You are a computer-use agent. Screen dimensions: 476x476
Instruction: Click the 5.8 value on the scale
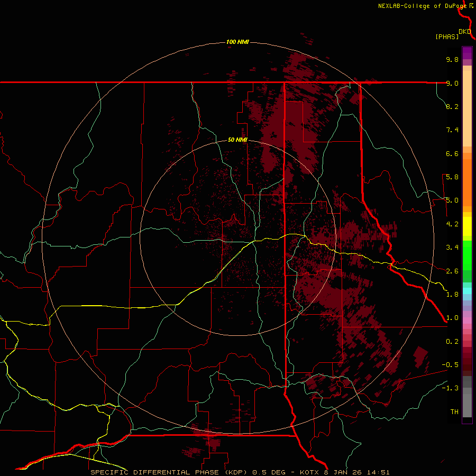pyautogui.click(x=452, y=177)
